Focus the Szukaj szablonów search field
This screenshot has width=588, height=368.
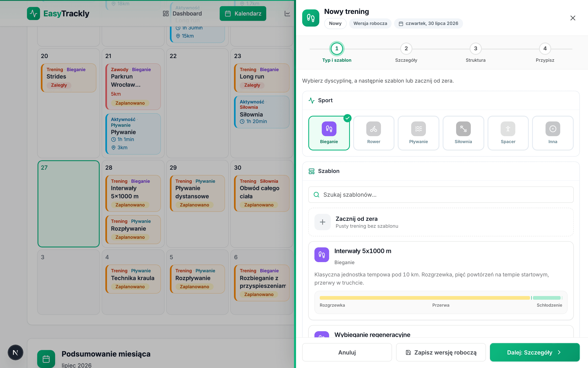(441, 195)
